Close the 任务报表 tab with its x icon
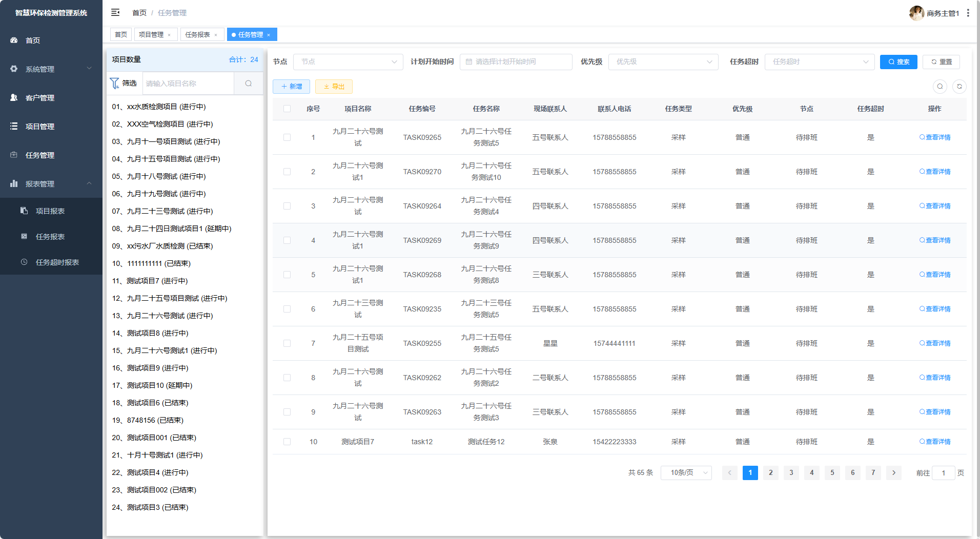Screen dimensions: 980x539 216,35
